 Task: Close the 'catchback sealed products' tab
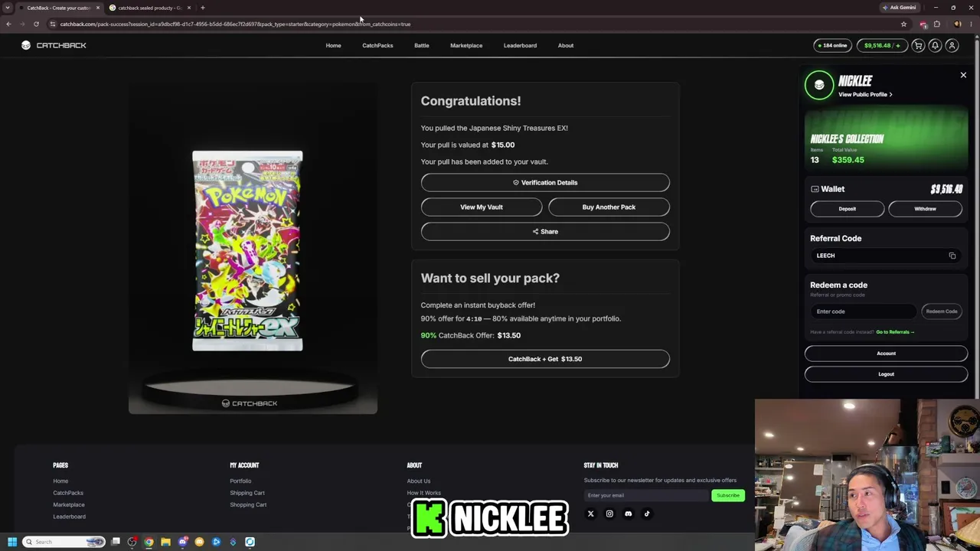(x=188, y=8)
